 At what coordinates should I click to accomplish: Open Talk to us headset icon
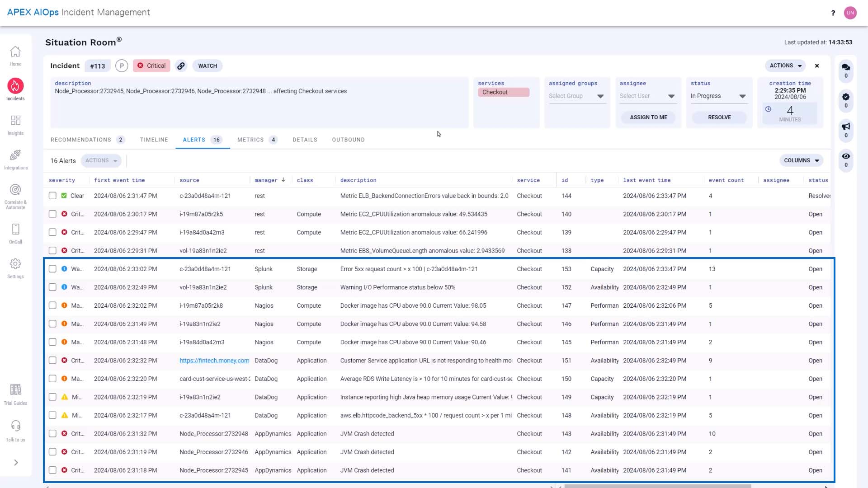15,426
